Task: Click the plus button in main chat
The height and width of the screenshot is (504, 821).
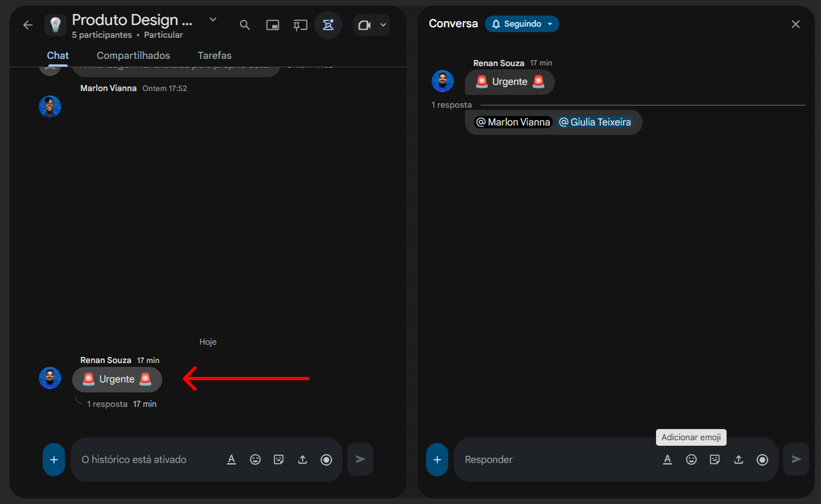Action: click(x=54, y=460)
